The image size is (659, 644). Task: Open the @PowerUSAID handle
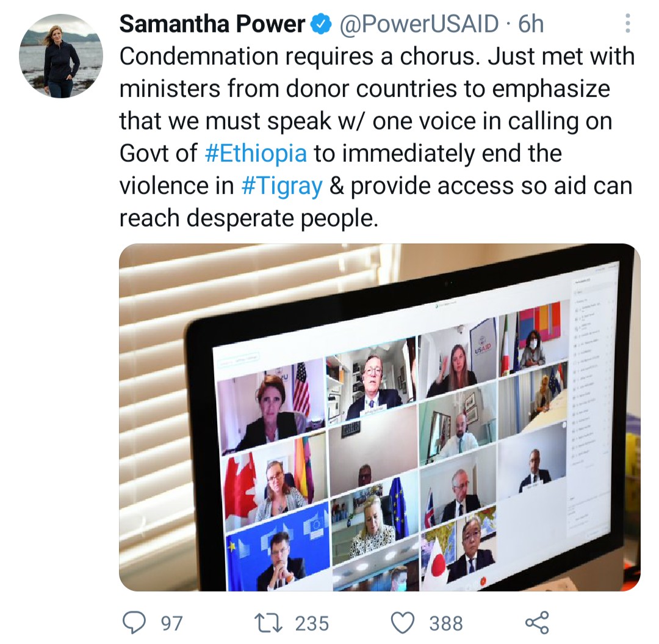419,24
